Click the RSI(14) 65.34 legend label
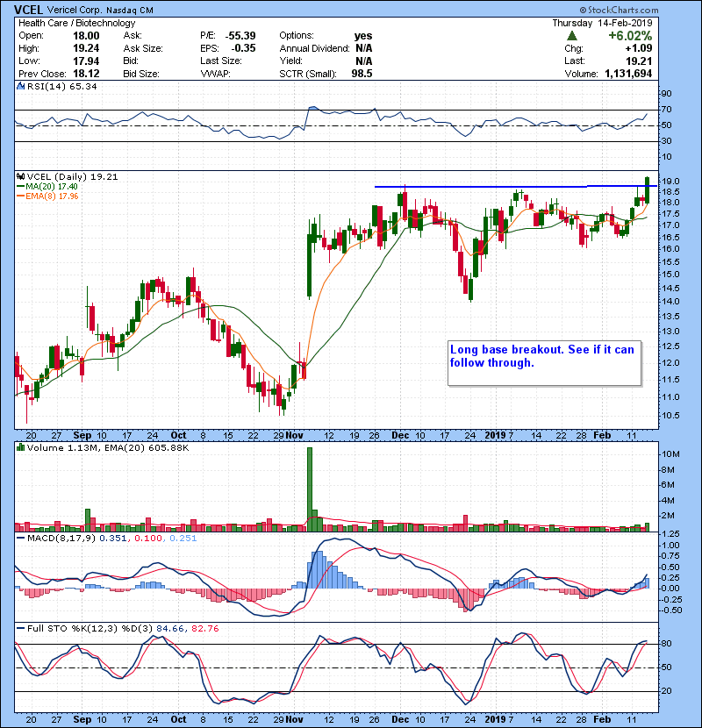Screen dimensions: 702x728 (61, 86)
